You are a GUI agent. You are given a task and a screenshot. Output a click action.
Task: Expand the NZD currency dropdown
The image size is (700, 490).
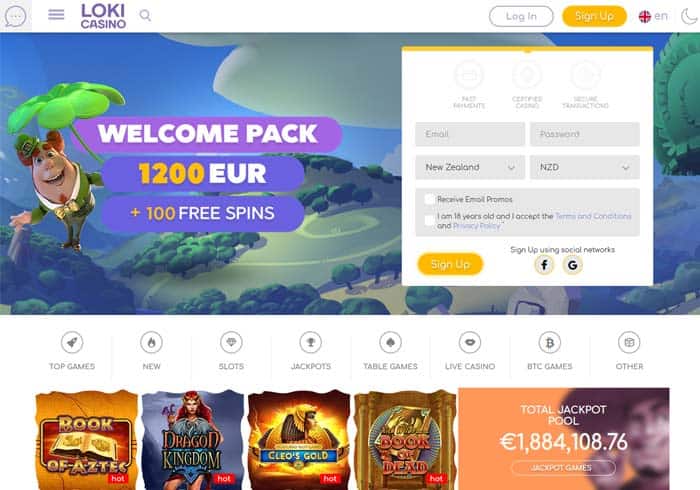pos(584,167)
